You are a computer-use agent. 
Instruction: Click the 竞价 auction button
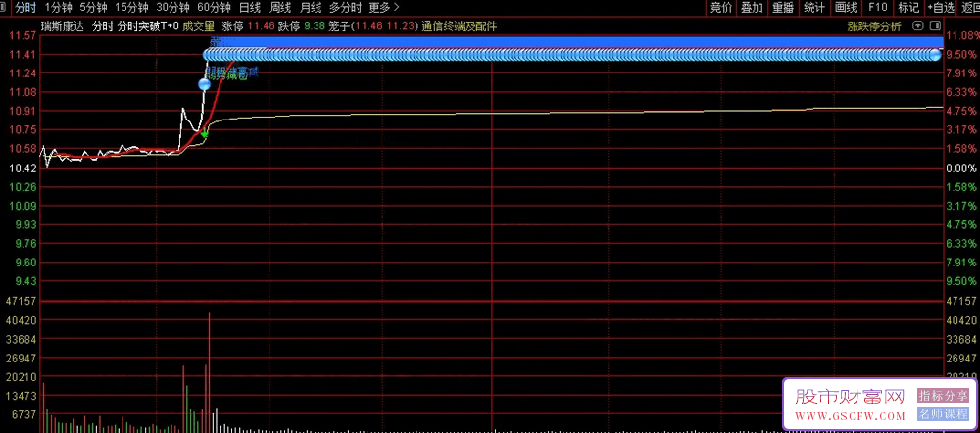pyautogui.click(x=721, y=8)
